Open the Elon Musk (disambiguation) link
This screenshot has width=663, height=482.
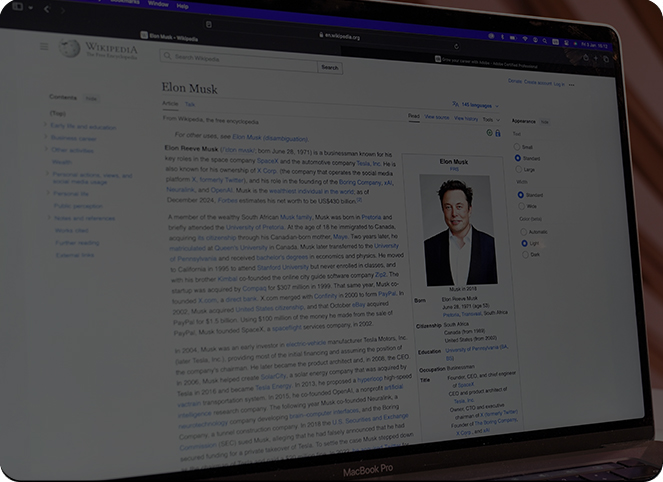tap(270, 138)
